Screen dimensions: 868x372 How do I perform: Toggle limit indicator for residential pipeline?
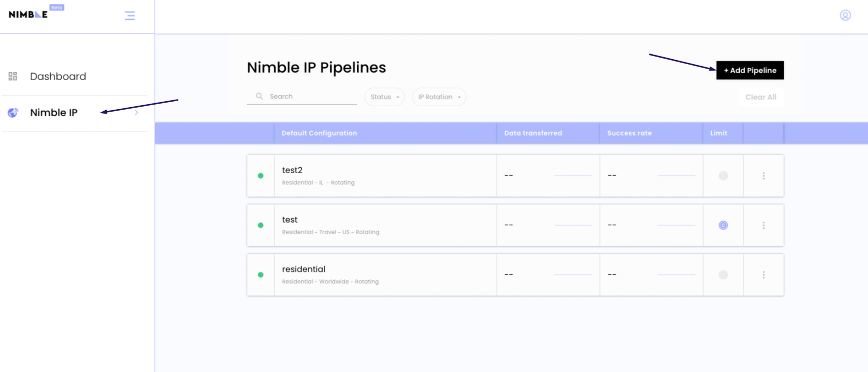[723, 275]
